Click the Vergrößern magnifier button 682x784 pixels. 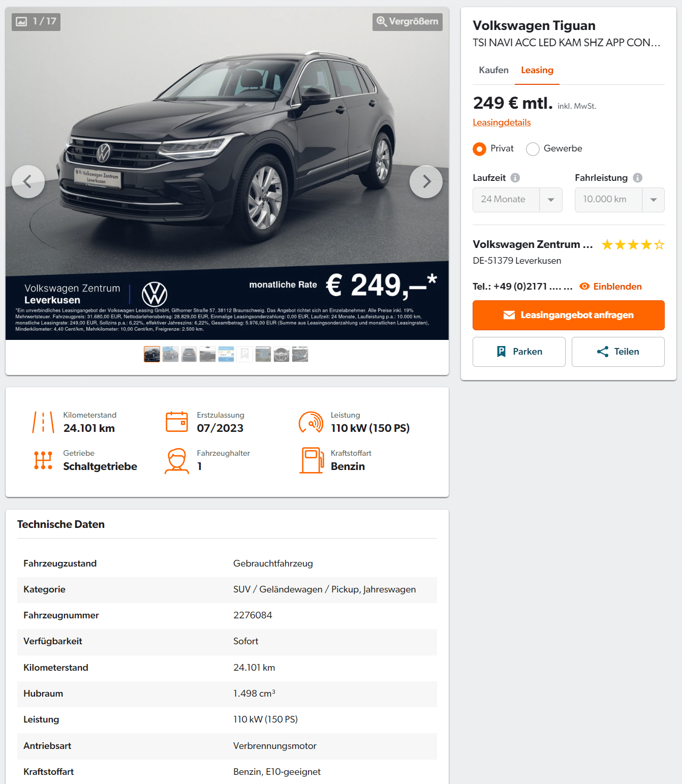click(x=408, y=22)
